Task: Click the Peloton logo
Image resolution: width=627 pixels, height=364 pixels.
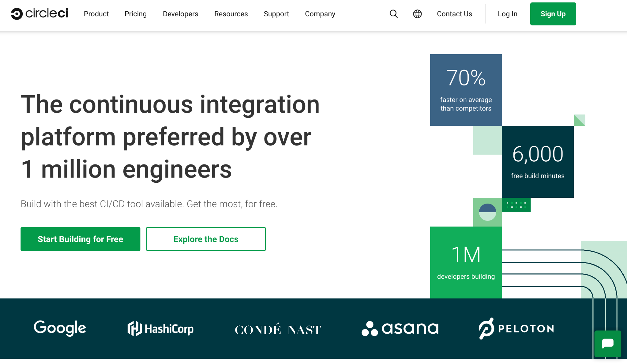Action: pos(516,328)
